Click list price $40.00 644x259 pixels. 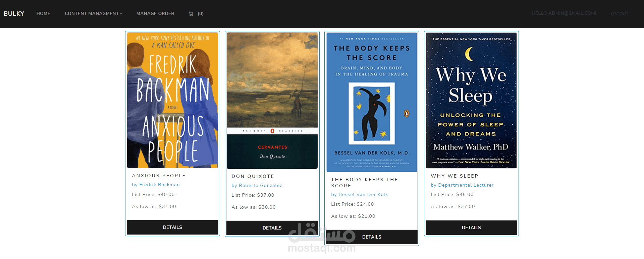(x=166, y=194)
